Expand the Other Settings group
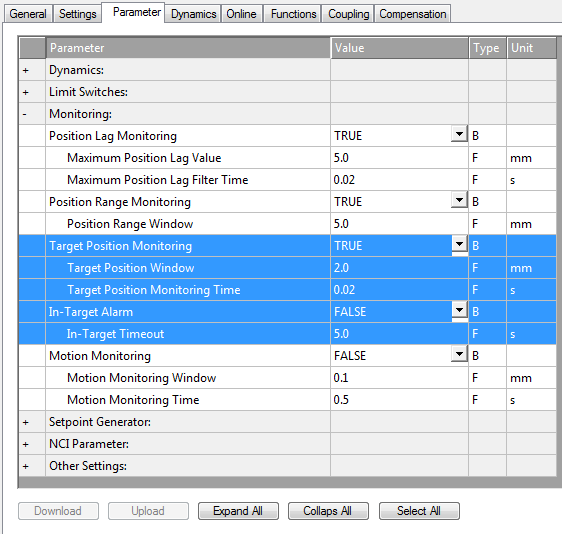 [x=25, y=467]
